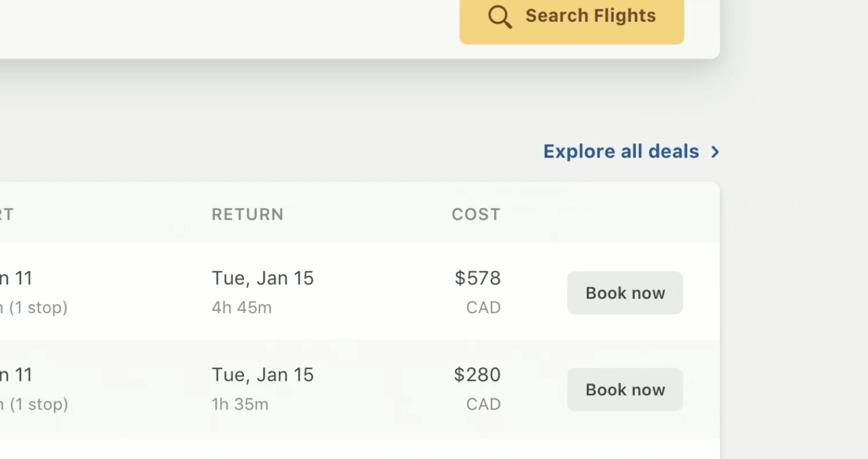Click the chevron arrow beside Explore all deals
The width and height of the screenshot is (868, 459).
(715, 152)
